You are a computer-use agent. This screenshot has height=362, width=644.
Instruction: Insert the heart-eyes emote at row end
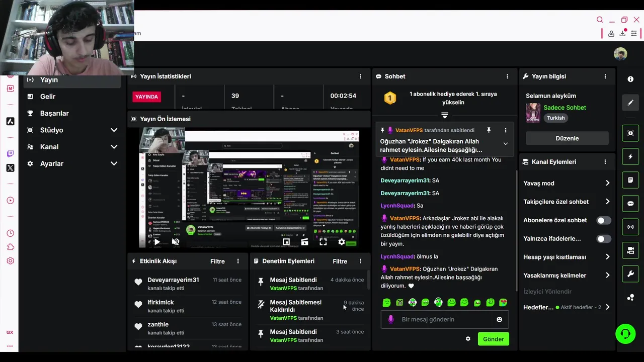click(503, 303)
